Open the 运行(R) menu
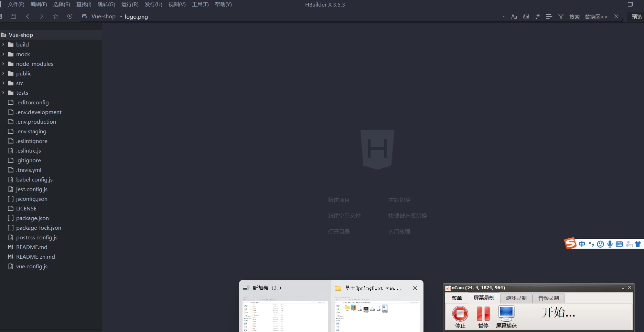 (x=130, y=4)
